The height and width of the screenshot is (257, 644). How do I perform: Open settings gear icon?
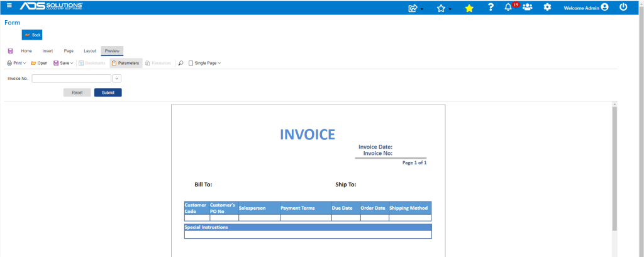(547, 7)
